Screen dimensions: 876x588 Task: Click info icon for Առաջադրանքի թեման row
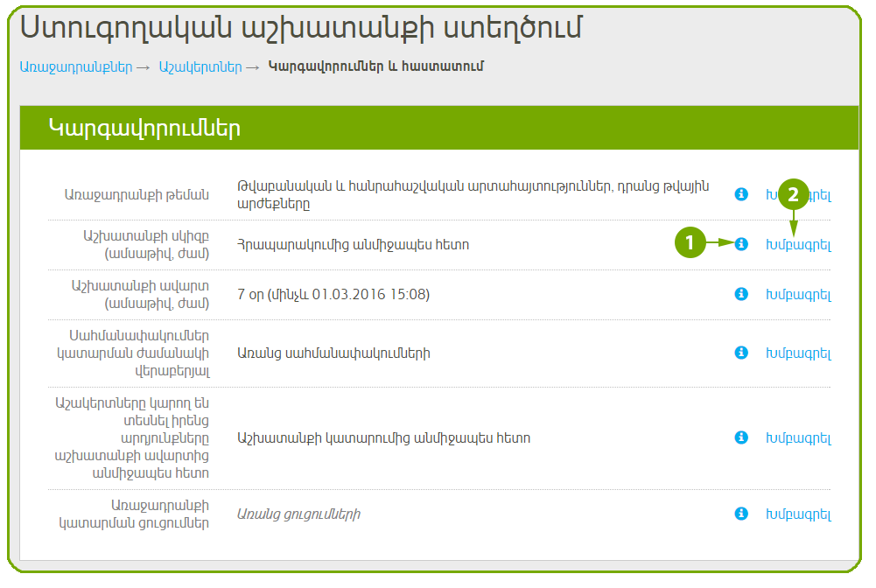[x=741, y=194]
